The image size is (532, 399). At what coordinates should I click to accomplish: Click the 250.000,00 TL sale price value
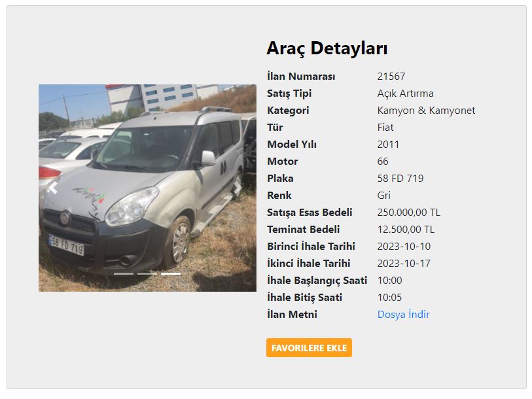pyautogui.click(x=409, y=213)
